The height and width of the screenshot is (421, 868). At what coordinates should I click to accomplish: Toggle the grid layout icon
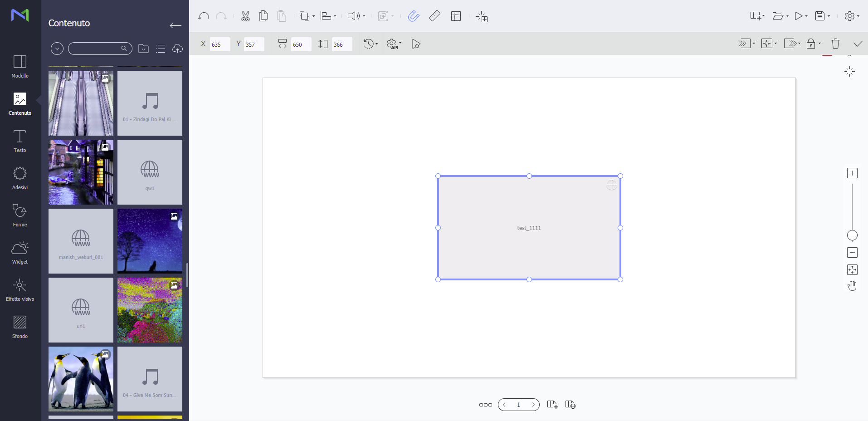(x=456, y=16)
